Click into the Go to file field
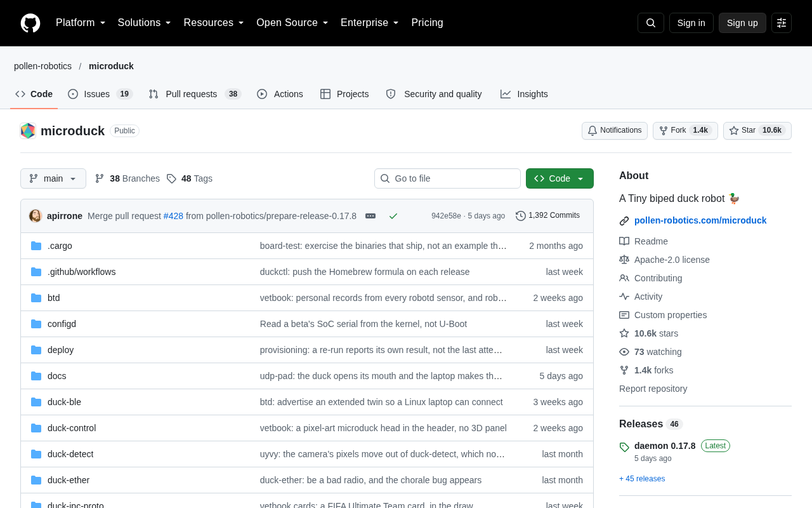Screen dimensions: 812x508 click(447, 178)
